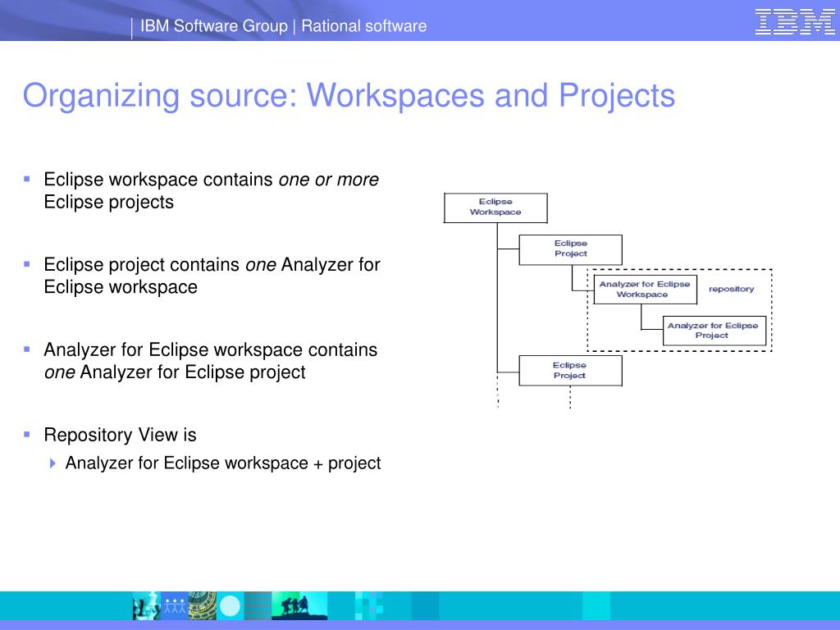
Task: Click the text 'one Analyzer for Eclipse project'
Action: click(175, 372)
